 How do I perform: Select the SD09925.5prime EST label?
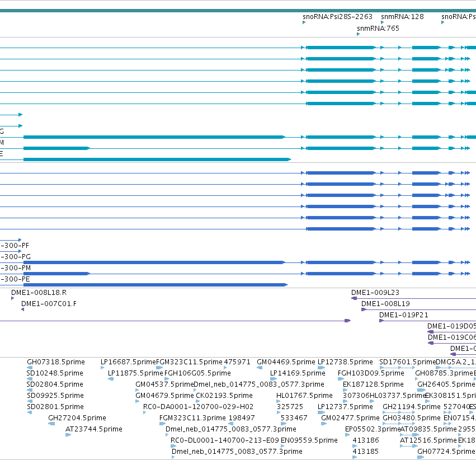[x=55, y=396]
